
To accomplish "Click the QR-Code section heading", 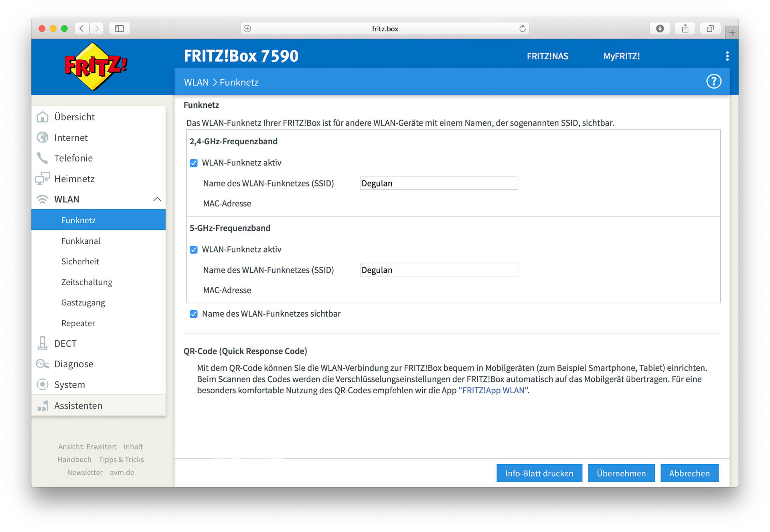I will coord(245,351).
